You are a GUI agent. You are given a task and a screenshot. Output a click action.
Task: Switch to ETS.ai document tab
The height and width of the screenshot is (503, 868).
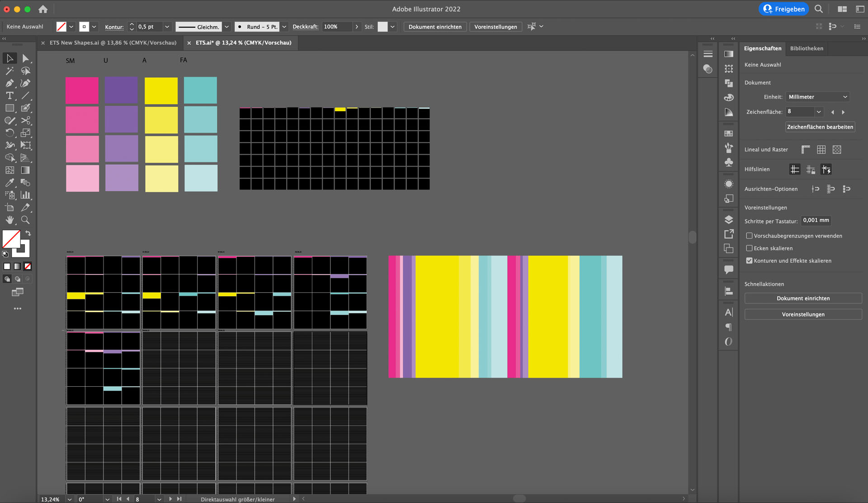point(243,43)
